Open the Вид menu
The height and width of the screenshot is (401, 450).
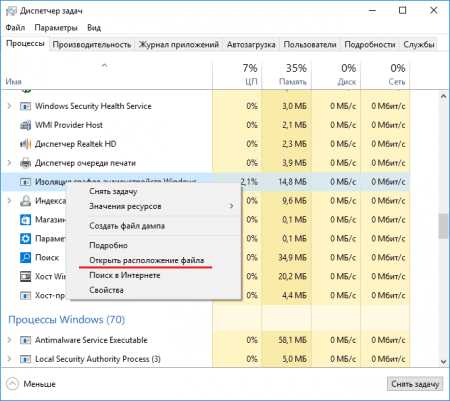(x=94, y=28)
